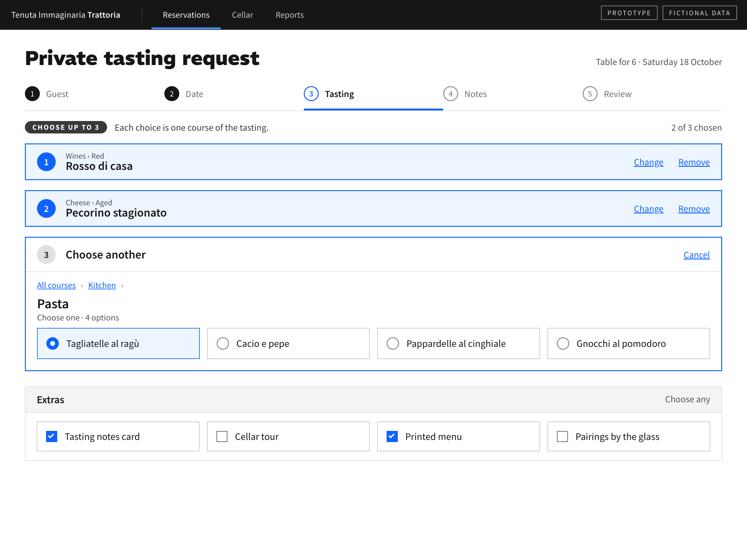
Task: Remove the Pecorino stagionato choice
Action: [x=694, y=209]
